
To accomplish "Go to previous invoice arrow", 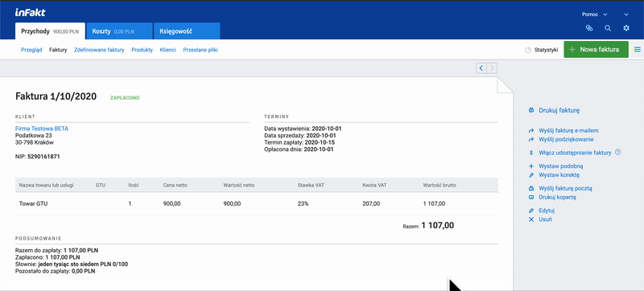I will click(x=481, y=68).
